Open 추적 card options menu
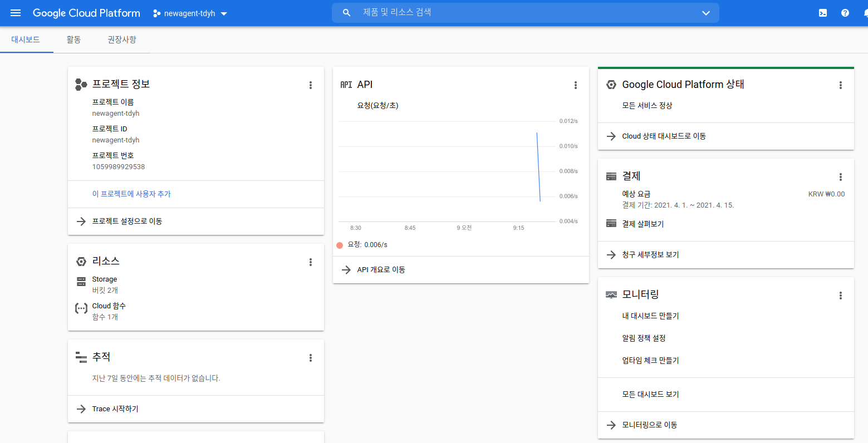Screen dimensions: 868x443 [x=311, y=358]
